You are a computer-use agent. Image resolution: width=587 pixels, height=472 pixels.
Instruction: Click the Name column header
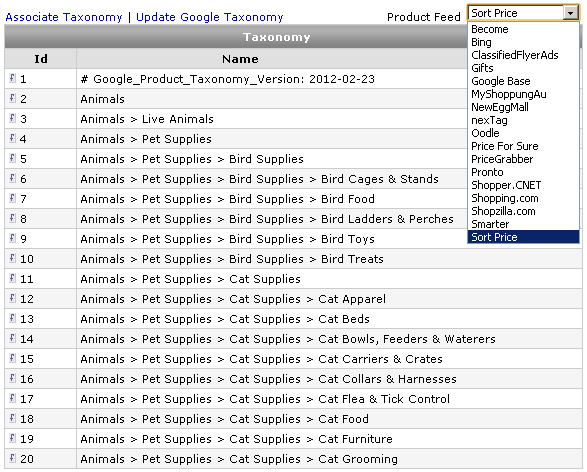(240, 59)
